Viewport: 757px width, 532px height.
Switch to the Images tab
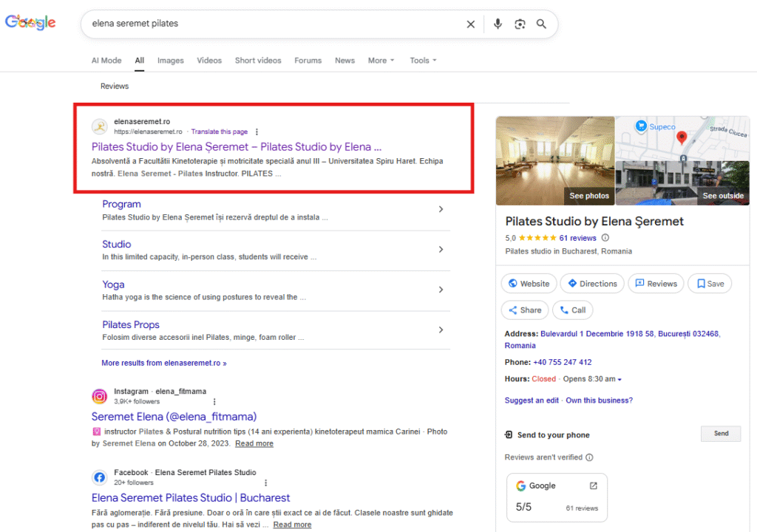[x=170, y=61]
